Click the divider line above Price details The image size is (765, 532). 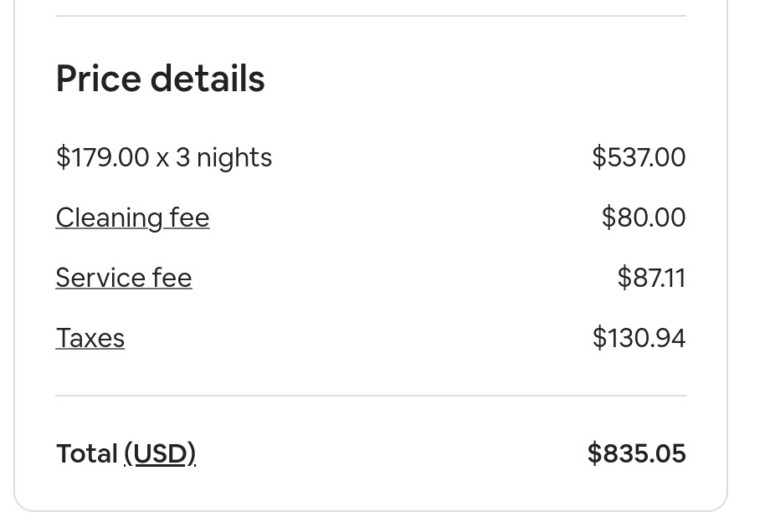[x=371, y=16]
